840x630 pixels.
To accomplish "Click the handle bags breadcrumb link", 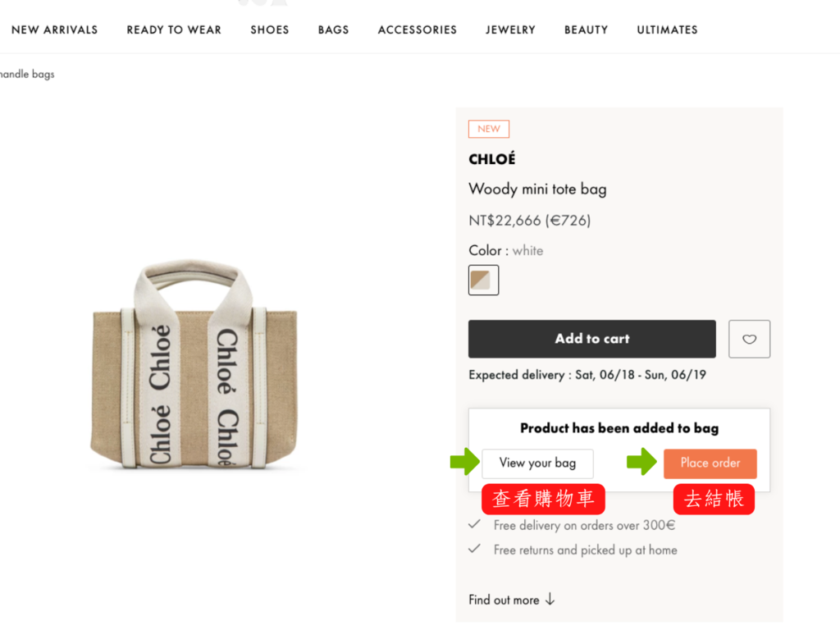I will point(27,75).
